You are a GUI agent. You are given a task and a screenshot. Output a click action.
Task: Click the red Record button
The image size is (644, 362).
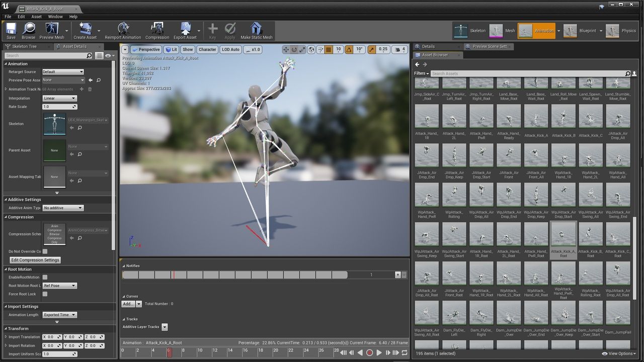pos(369,353)
